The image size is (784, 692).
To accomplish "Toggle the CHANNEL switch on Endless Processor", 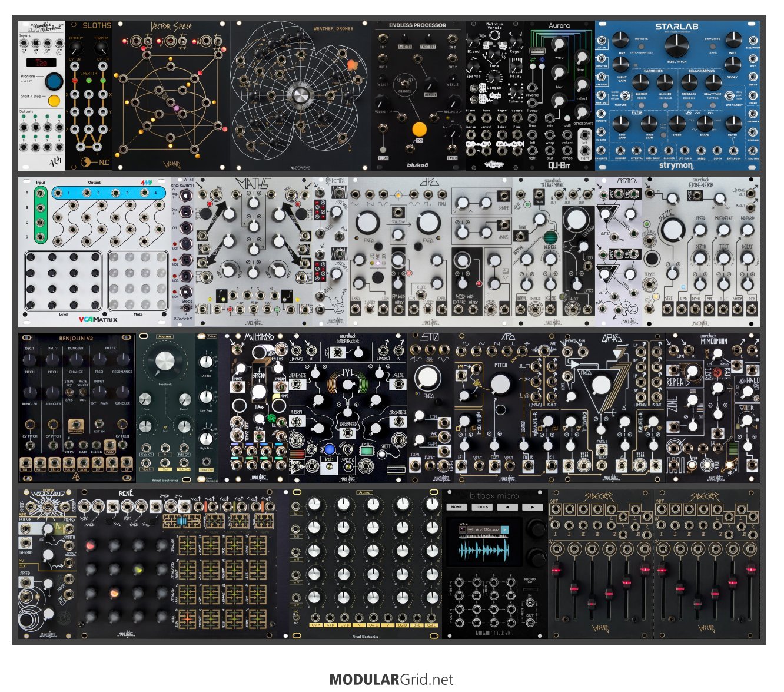I will click(404, 83).
